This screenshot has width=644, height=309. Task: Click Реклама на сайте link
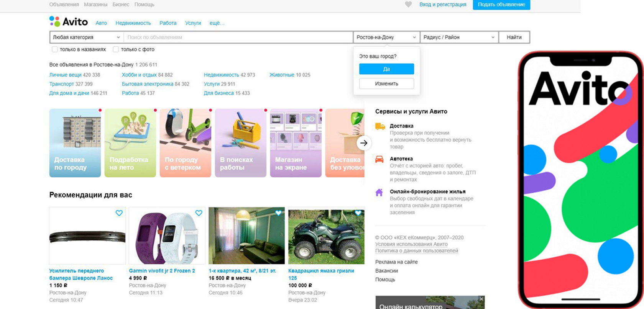tap(396, 262)
